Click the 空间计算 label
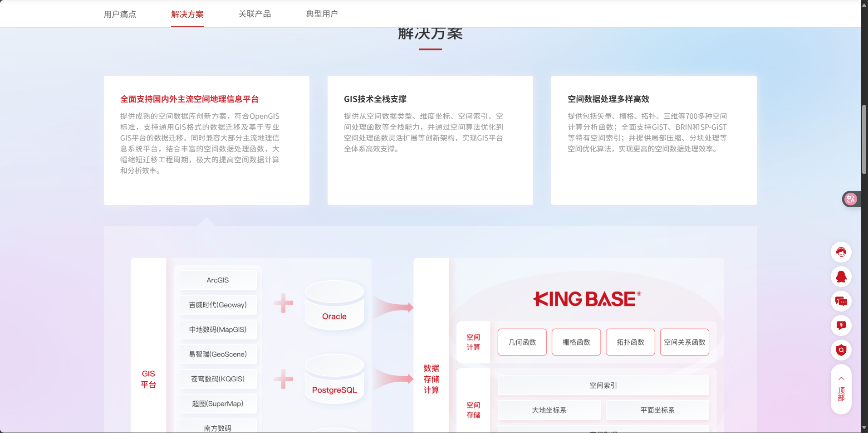 tap(473, 342)
